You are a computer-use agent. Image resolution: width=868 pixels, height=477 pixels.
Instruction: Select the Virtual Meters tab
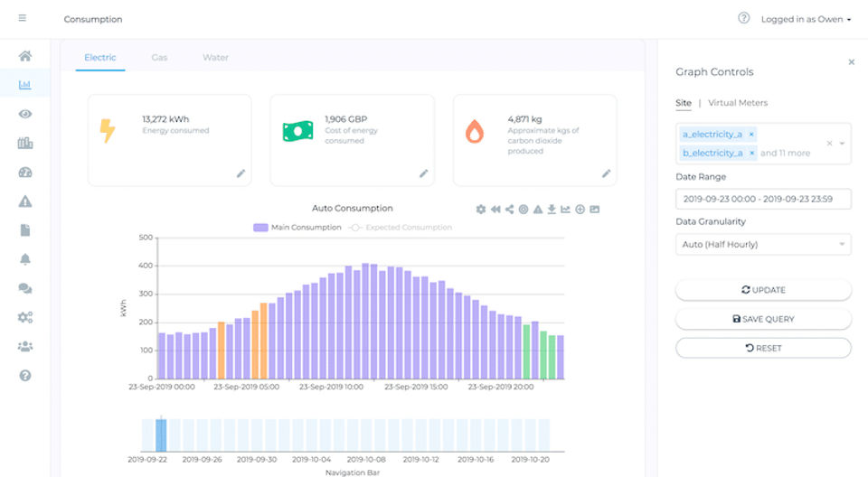738,103
